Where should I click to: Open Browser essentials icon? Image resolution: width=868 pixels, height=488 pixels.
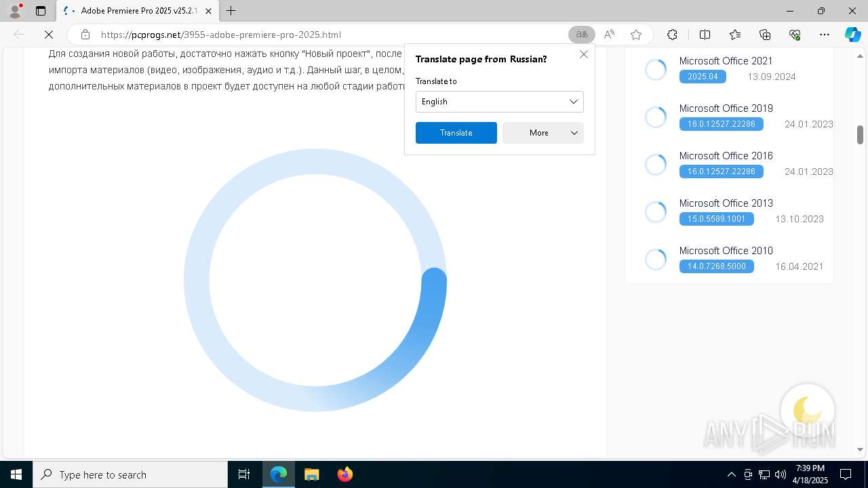[x=795, y=35]
